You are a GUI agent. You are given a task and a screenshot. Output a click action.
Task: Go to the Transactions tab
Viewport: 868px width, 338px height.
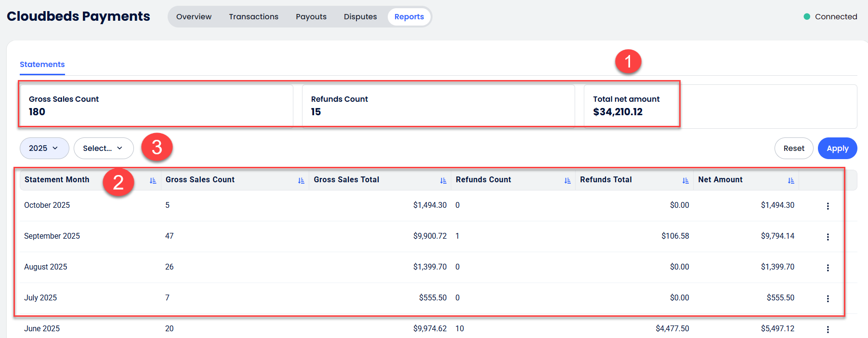[253, 17]
